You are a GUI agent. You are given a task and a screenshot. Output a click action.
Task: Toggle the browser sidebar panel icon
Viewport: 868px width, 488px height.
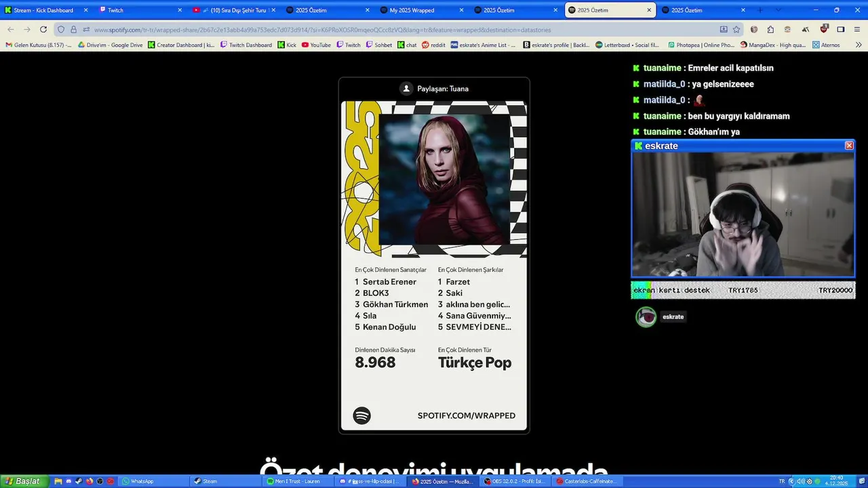point(841,30)
